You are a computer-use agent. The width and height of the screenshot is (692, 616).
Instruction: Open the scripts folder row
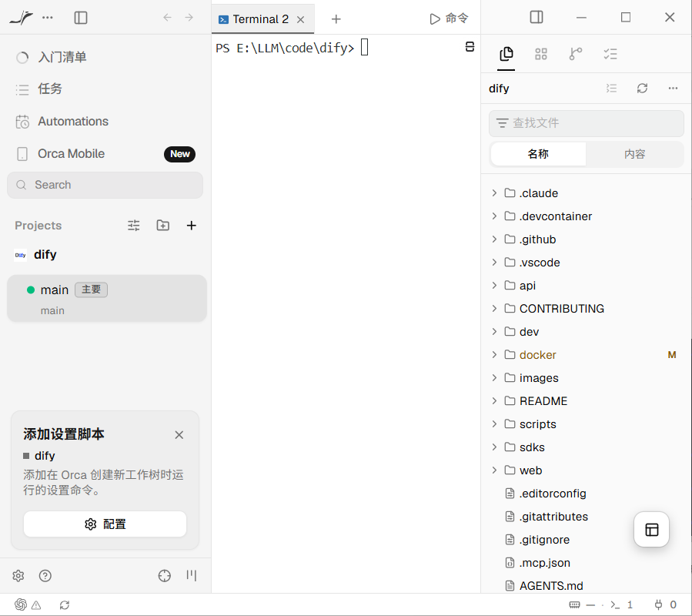click(x=586, y=424)
